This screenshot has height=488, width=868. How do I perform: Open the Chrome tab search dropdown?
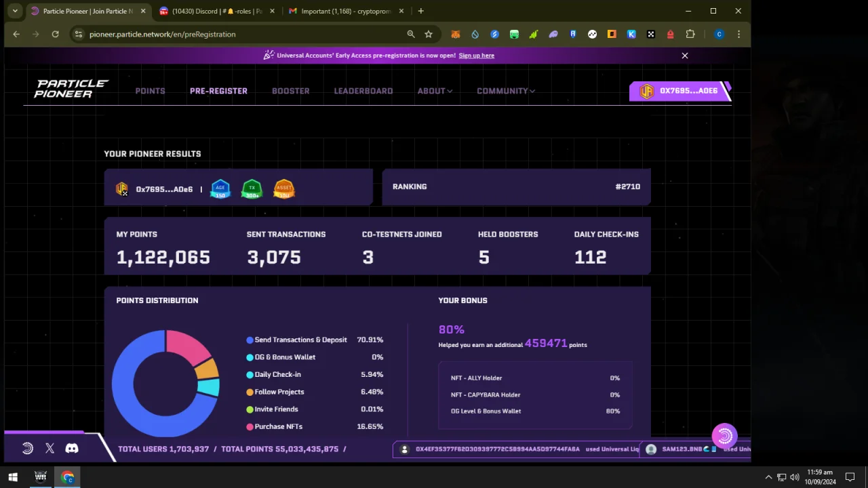click(15, 11)
